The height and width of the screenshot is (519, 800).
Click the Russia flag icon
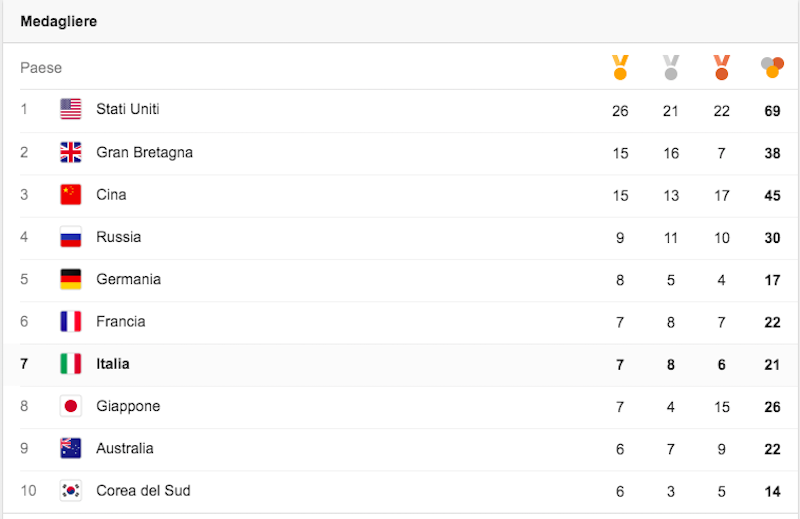[70, 237]
